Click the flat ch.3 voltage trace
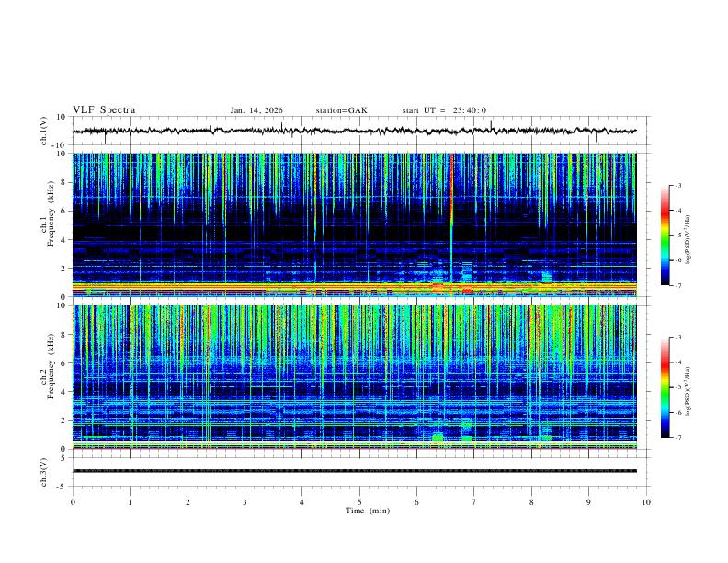This screenshot has width=728, height=563. click(355, 471)
